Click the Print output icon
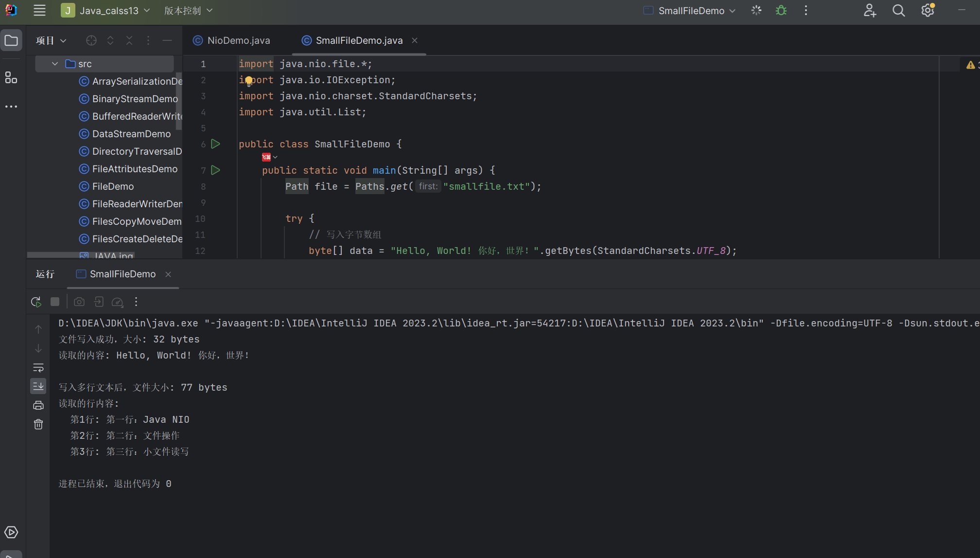 click(x=38, y=405)
